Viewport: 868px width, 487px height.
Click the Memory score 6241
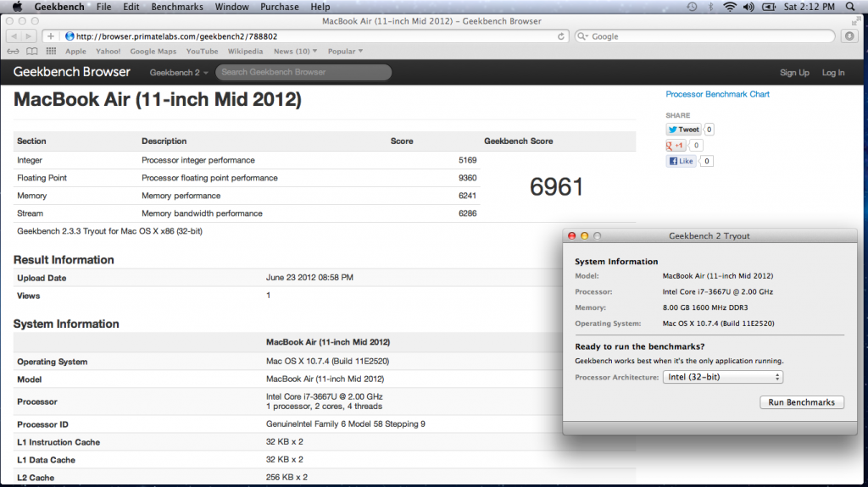467,196
